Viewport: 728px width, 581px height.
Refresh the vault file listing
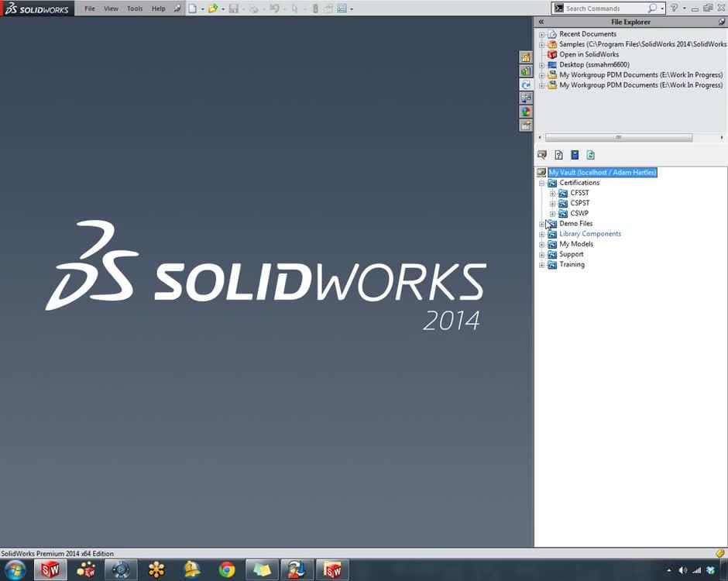(590, 154)
